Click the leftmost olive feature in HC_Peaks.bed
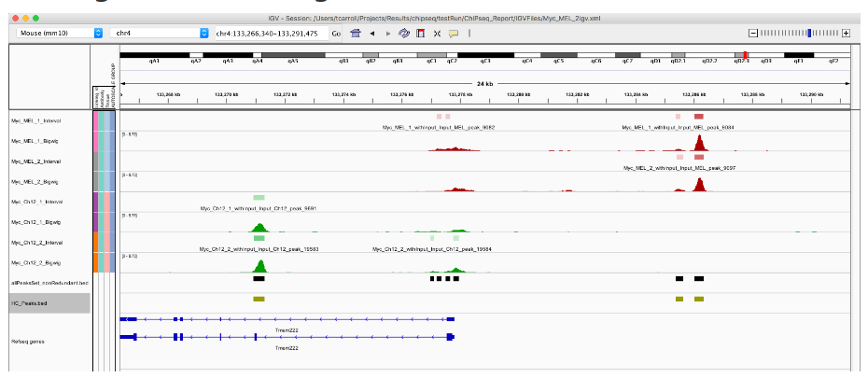 pyautogui.click(x=259, y=299)
